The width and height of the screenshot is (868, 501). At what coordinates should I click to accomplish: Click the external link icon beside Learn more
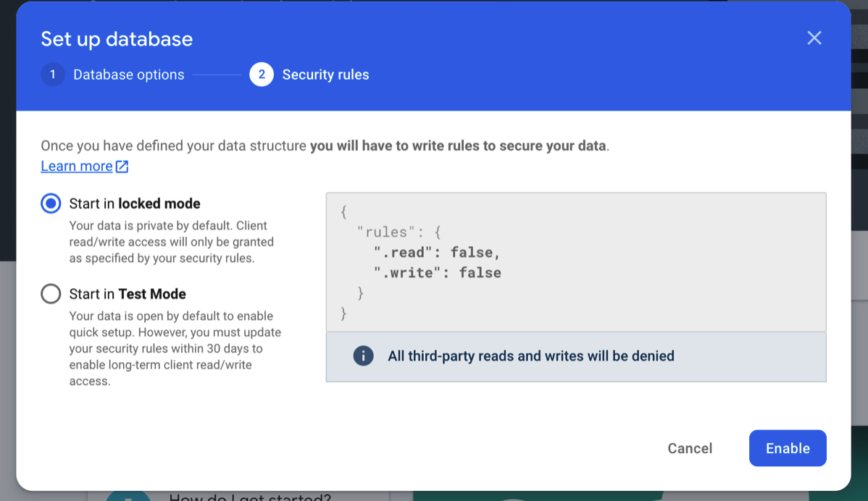[123, 166]
